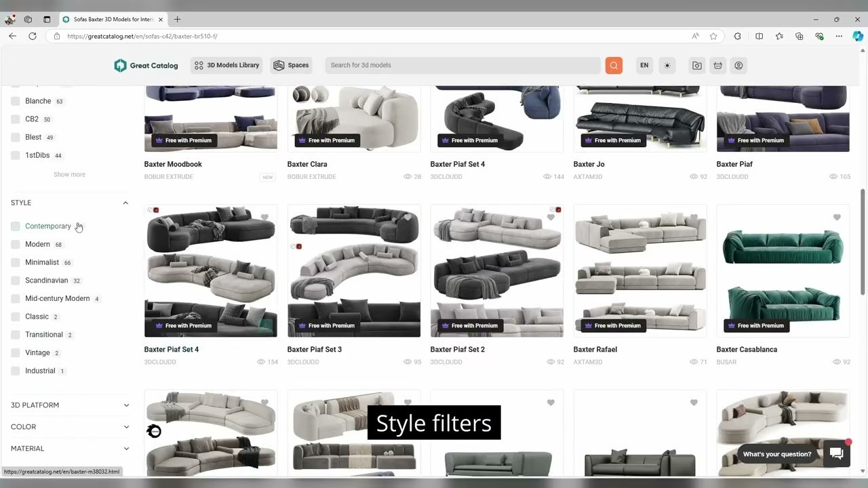Check the Modern style checkbox
The width and height of the screenshot is (868, 488).
coord(16,244)
